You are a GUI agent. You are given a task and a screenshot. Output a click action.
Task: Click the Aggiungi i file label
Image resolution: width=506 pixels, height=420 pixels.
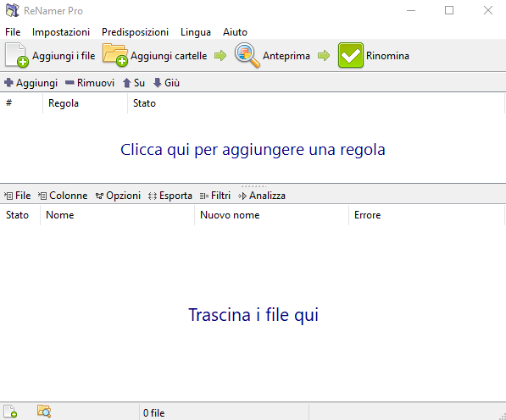pyautogui.click(x=64, y=56)
